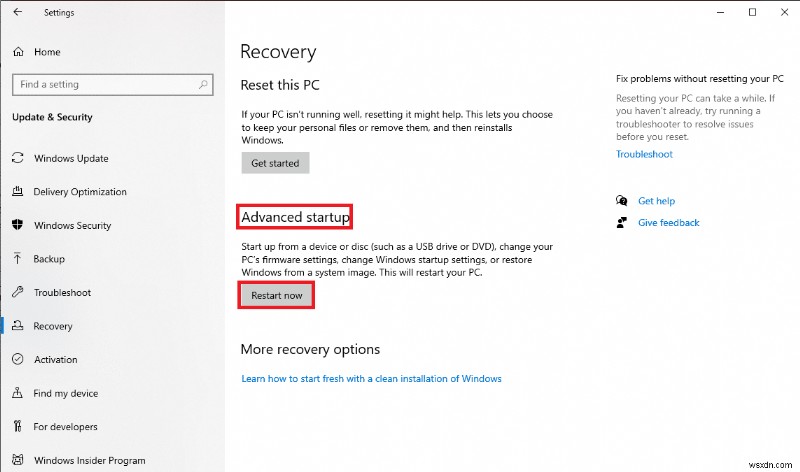Open the clean installation of Windows link
The width and height of the screenshot is (800, 472).
point(371,379)
